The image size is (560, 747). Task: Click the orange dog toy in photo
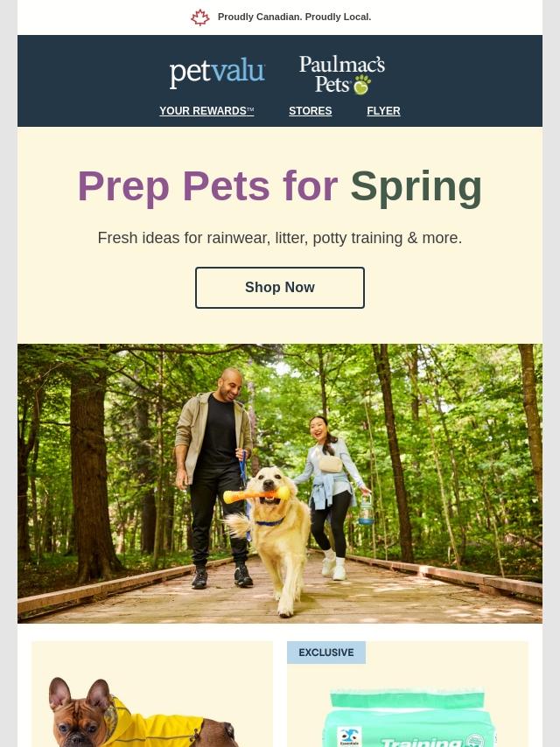click(256, 495)
